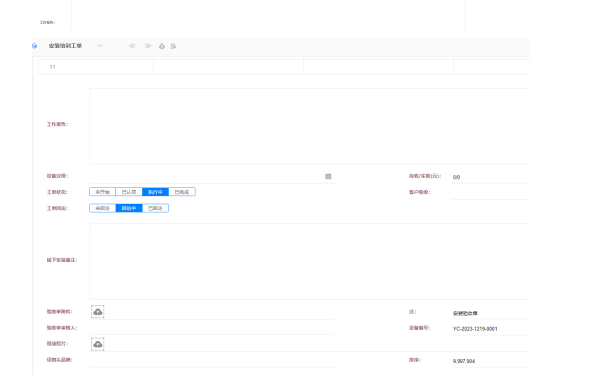Click the triangle share icon in title toolbar

point(162,46)
